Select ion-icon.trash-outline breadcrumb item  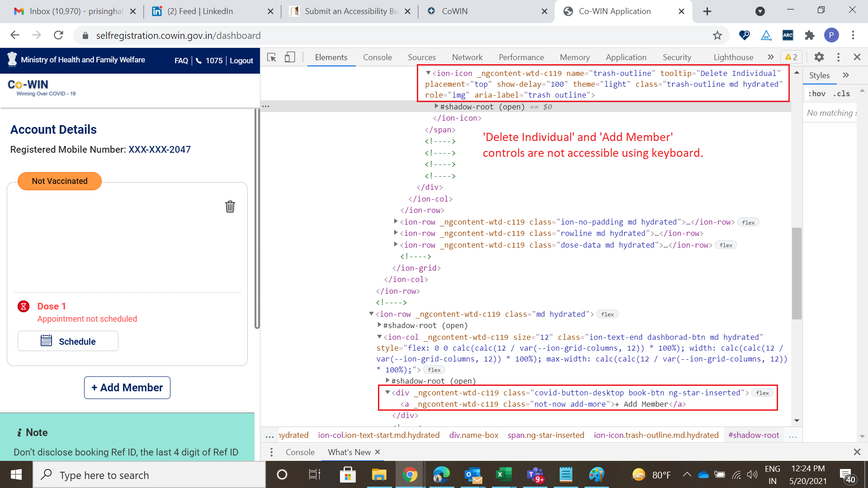pyautogui.click(x=656, y=435)
